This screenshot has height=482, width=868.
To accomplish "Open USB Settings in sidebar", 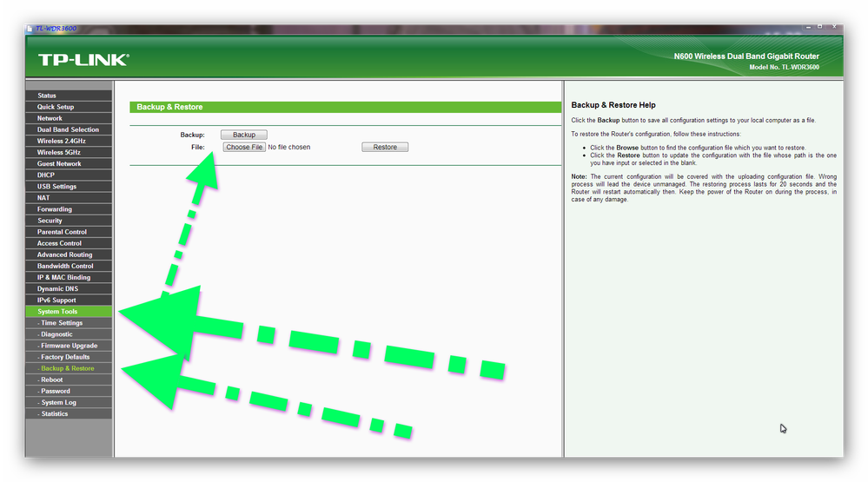I will (x=57, y=186).
